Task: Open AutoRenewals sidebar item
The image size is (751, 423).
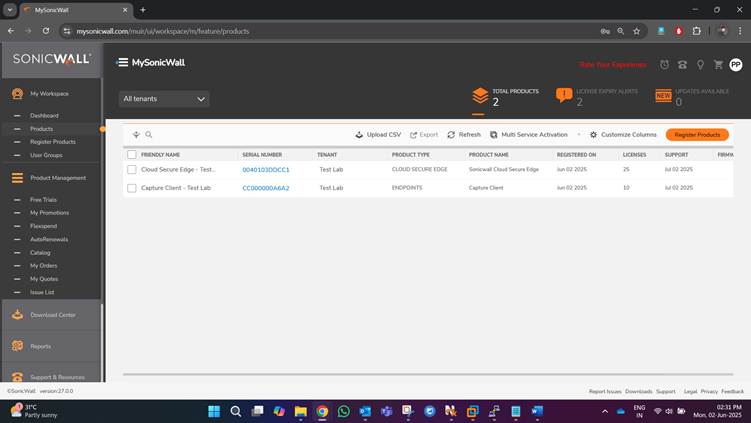Action: point(49,239)
